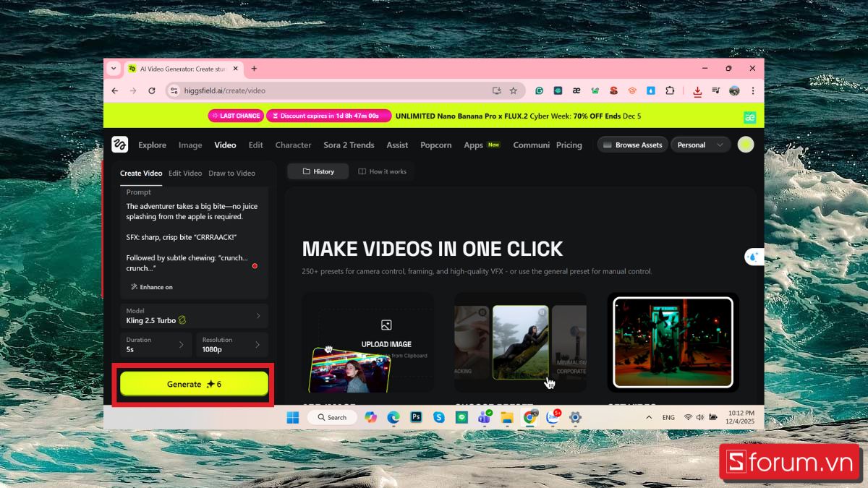
Task: Click the Grammarly extension icon
Action: 539,90
